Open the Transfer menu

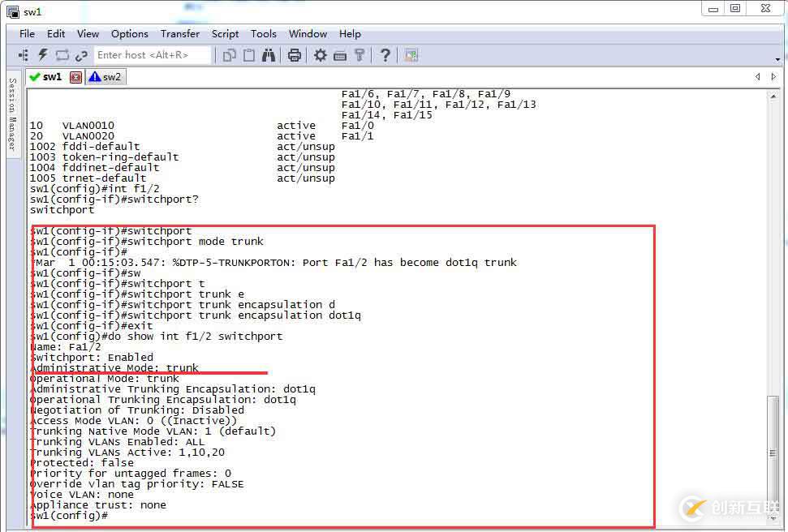pos(180,34)
